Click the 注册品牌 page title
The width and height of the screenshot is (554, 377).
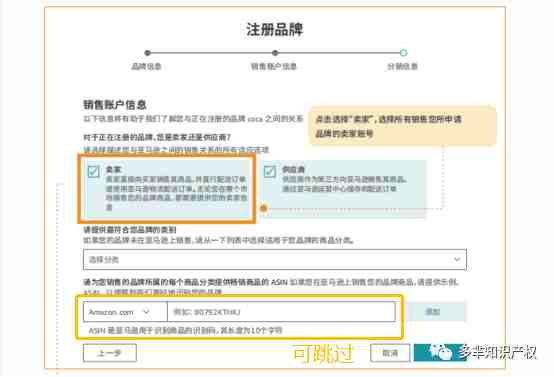pyautogui.click(x=275, y=29)
